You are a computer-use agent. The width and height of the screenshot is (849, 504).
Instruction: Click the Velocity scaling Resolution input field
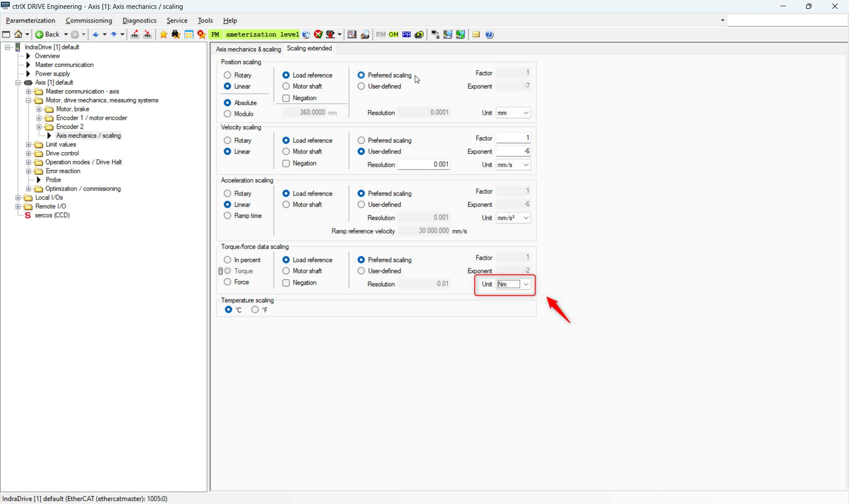tap(424, 164)
